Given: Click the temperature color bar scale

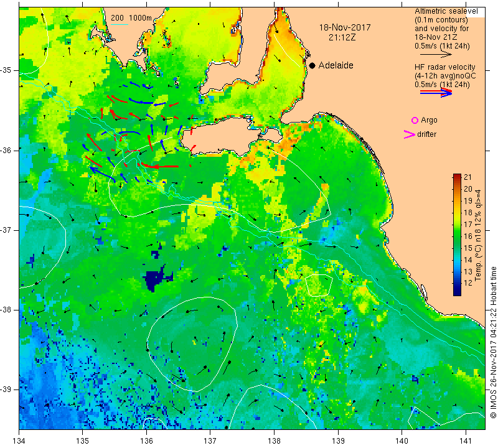Looking at the screenshot, I should (x=457, y=235).
